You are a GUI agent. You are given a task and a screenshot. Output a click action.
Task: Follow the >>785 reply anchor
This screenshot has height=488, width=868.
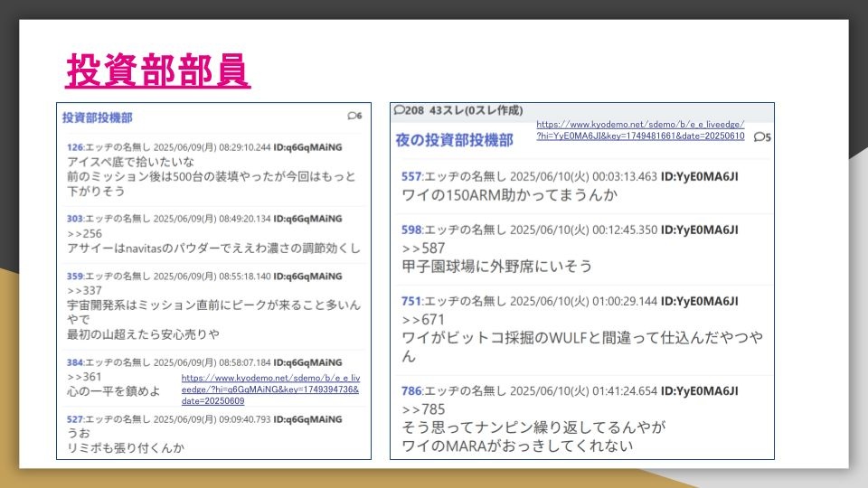tap(420, 408)
